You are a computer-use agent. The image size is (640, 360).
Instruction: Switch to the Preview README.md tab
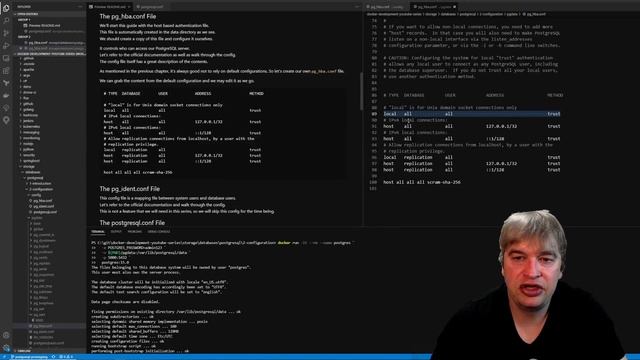tap(110, 7)
